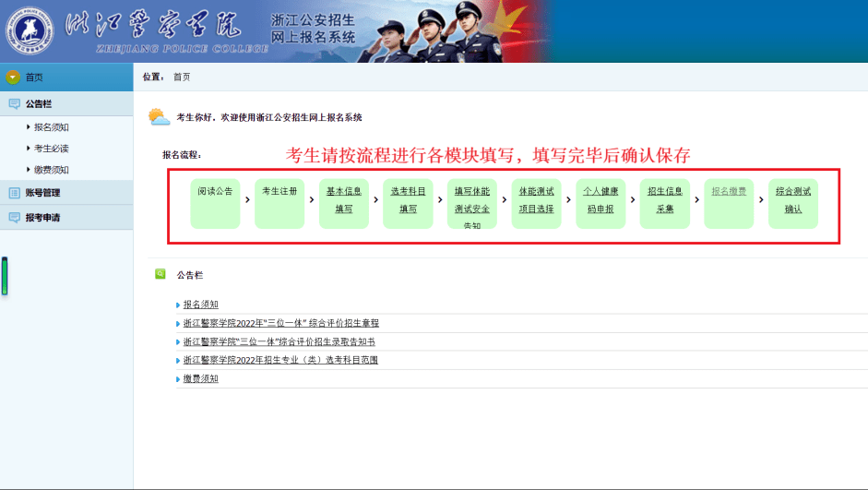Open the 基本信息填写 step

[344, 203]
